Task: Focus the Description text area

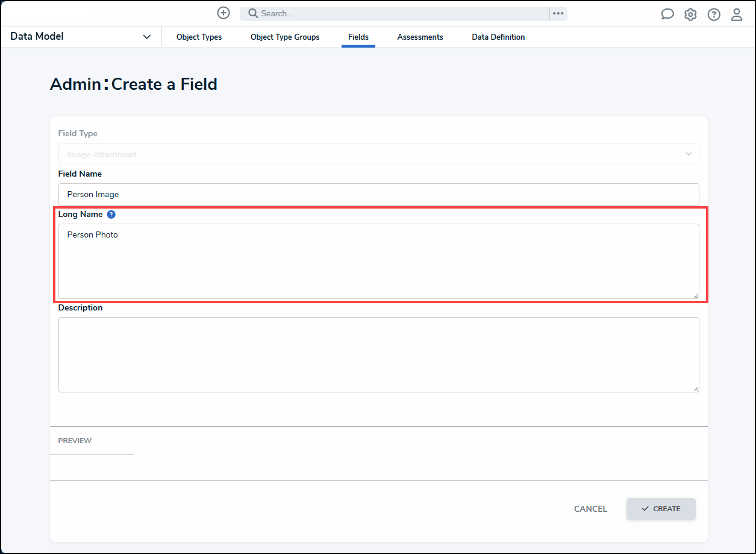Action: 378,354
